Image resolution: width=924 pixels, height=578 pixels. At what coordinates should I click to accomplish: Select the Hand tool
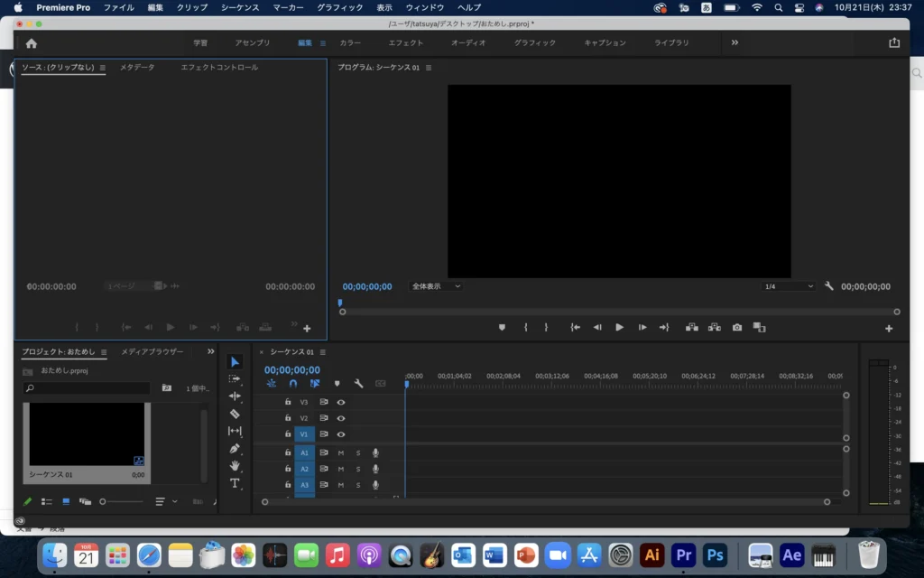click(x=235, y=466)
